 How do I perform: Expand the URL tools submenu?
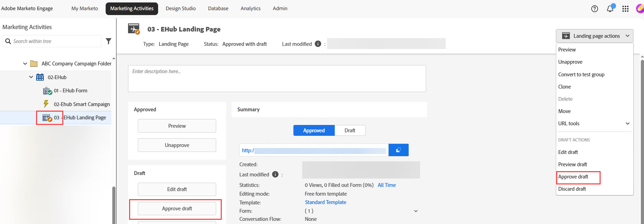628,124
